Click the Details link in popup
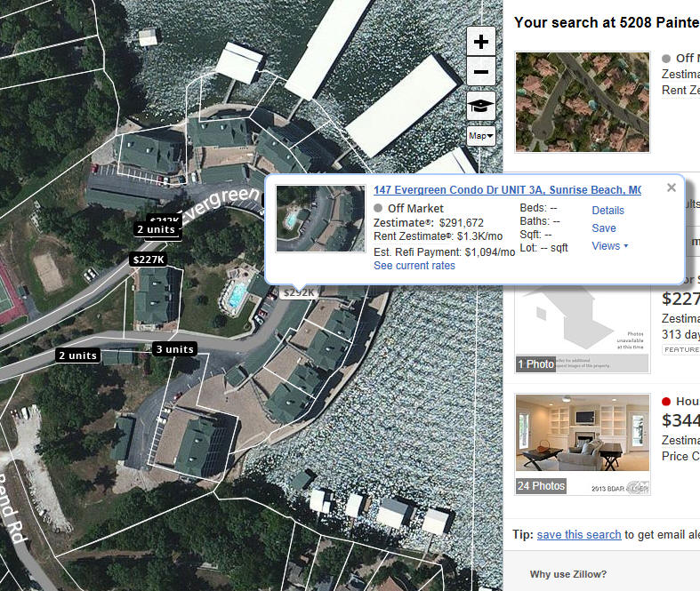700x591 pixels. 607,211
